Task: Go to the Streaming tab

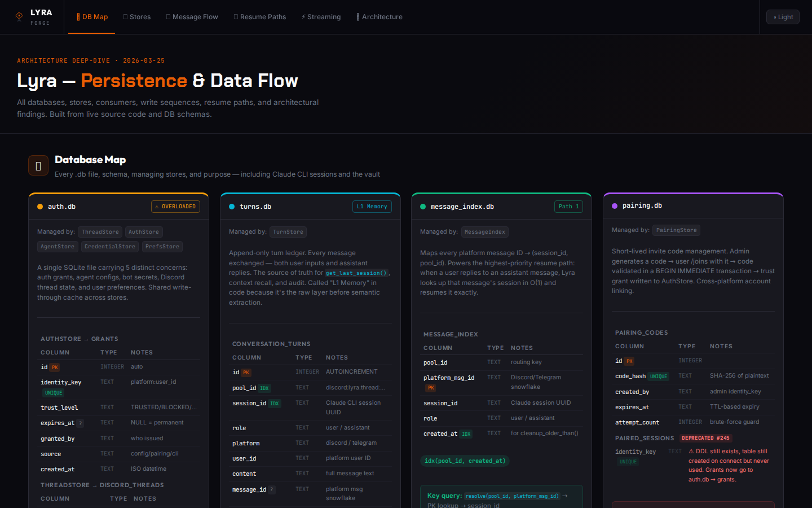Action: 321,17
